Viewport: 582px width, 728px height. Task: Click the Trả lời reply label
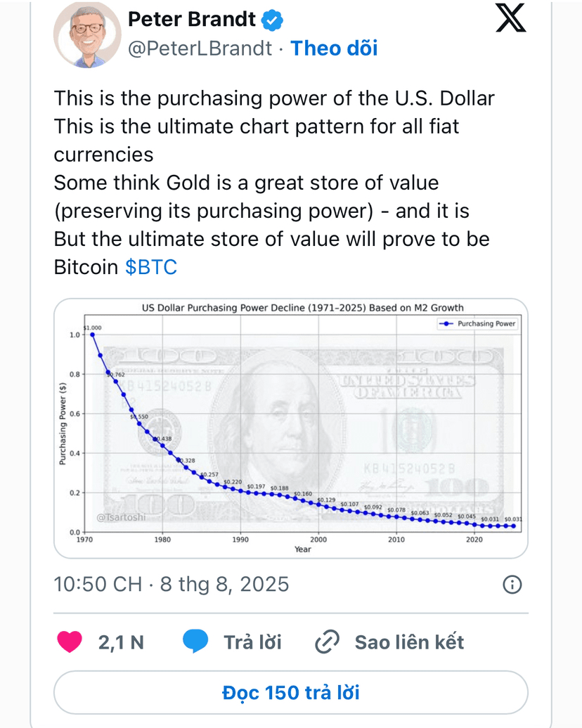click(x=252, y=642)
